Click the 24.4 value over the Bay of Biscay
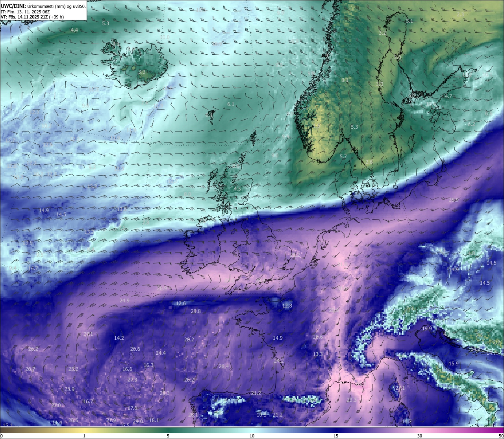 [x=161, y=353]
